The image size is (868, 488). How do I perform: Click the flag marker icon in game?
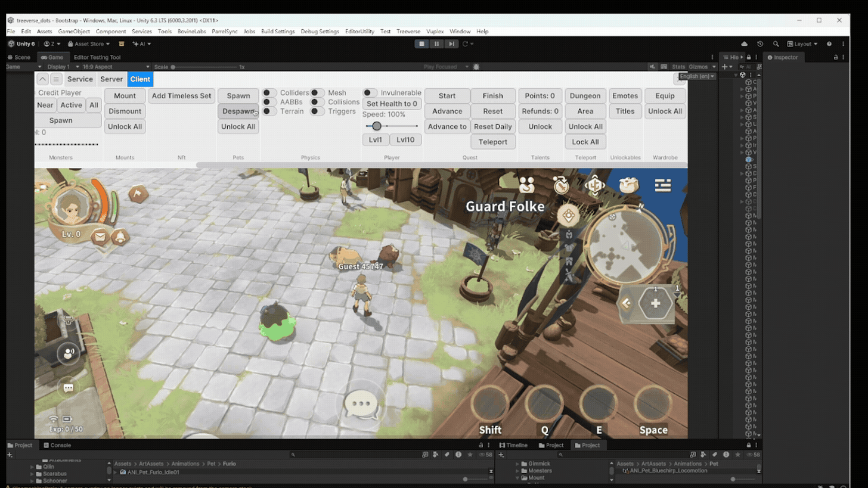coord(138,193)
